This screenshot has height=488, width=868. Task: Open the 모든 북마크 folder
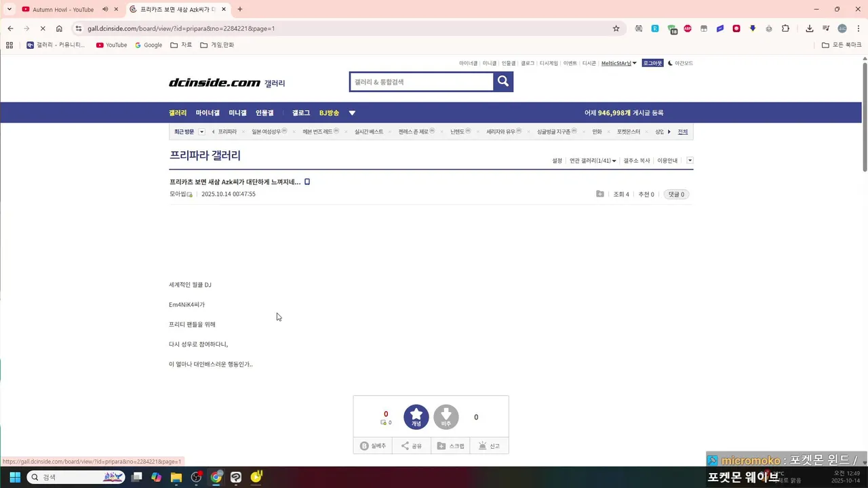(x=842, y=45)
